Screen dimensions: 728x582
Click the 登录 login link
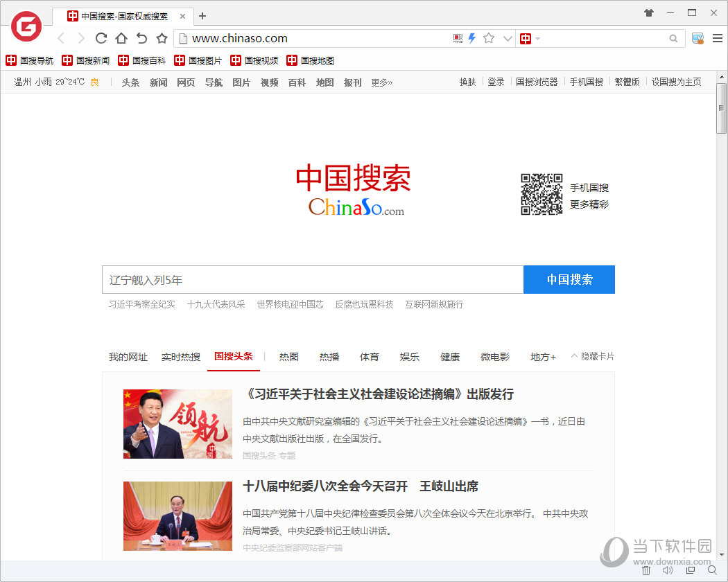point(496,82)
